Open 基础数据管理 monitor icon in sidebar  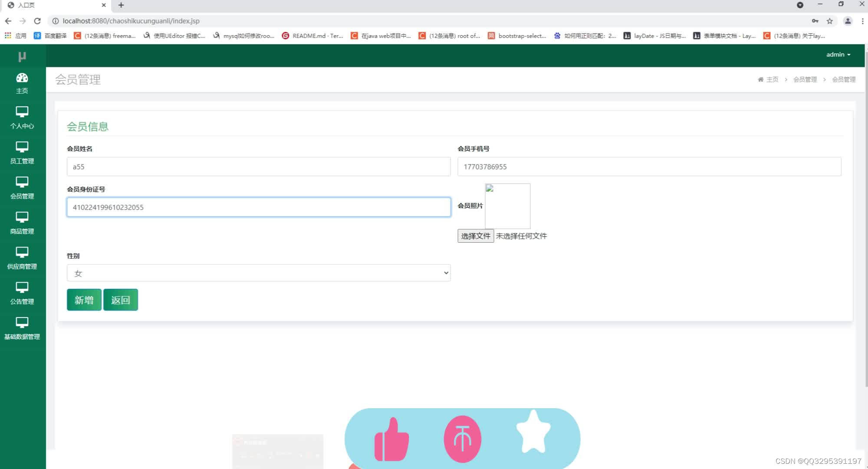22,323
